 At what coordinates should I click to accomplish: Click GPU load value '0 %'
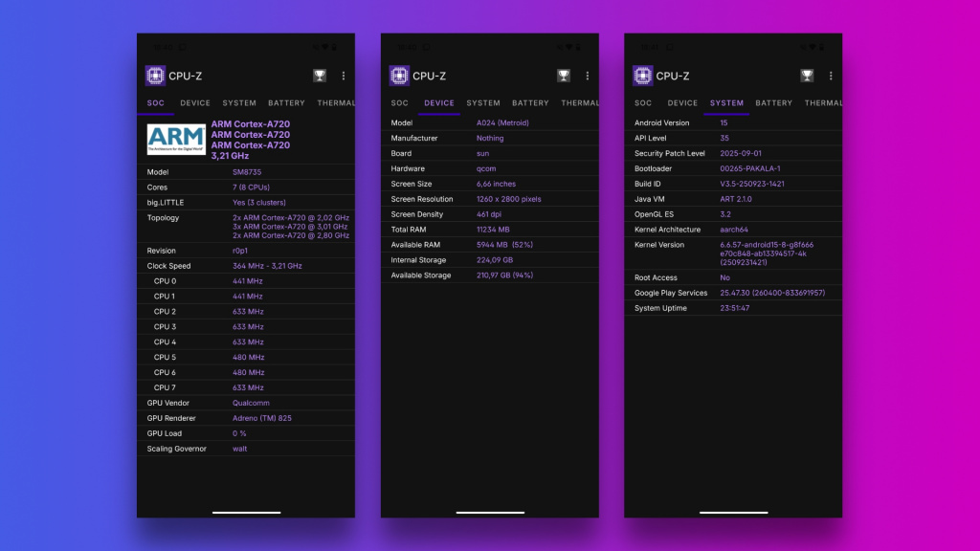point(239,433)
